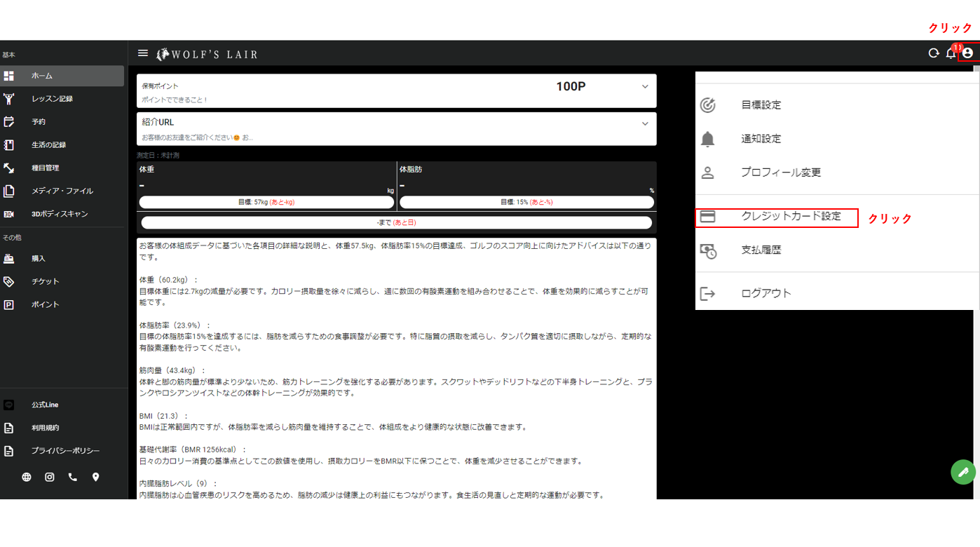
Task: Click the refresh icon in top bar
Action: [934, 53]
